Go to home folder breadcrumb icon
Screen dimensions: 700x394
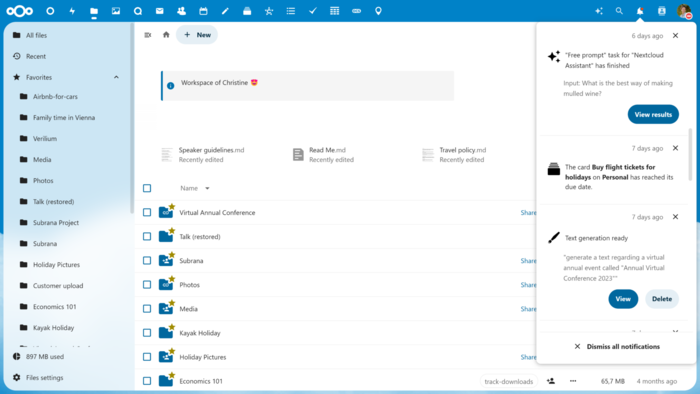pyautogui.click(x=166, y=35)
